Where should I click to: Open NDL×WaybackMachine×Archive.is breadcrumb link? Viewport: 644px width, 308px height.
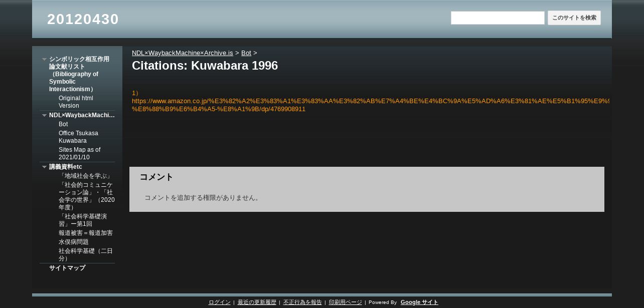pyautogui.click(x=183, y=53)
